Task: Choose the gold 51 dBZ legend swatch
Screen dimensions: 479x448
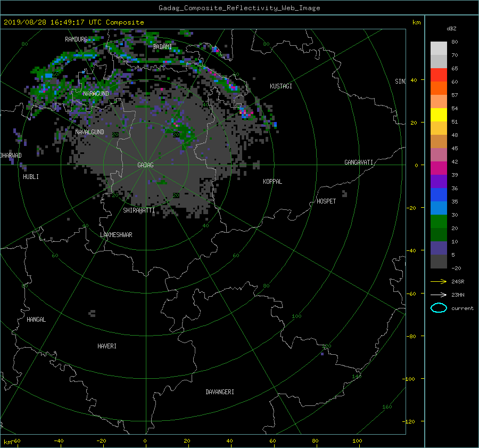Action: 439,128
